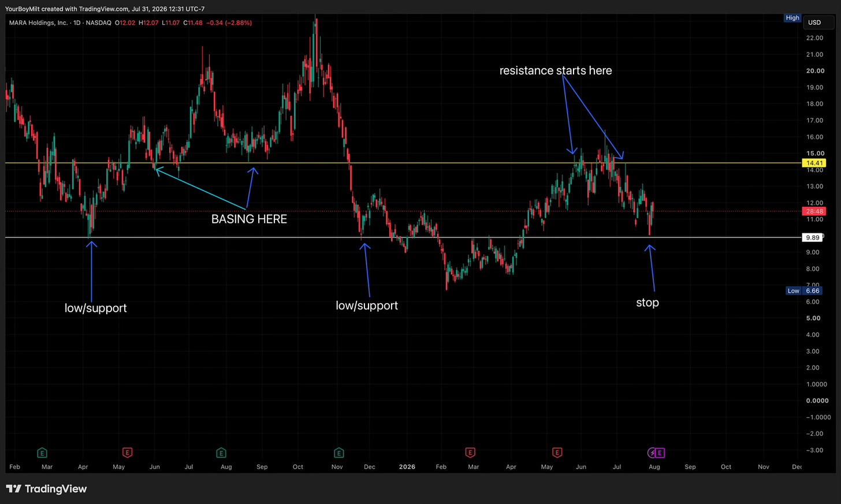Click the 2026 year label on time axis
Viewport: 841px width, 504px height.
(407, 466)
